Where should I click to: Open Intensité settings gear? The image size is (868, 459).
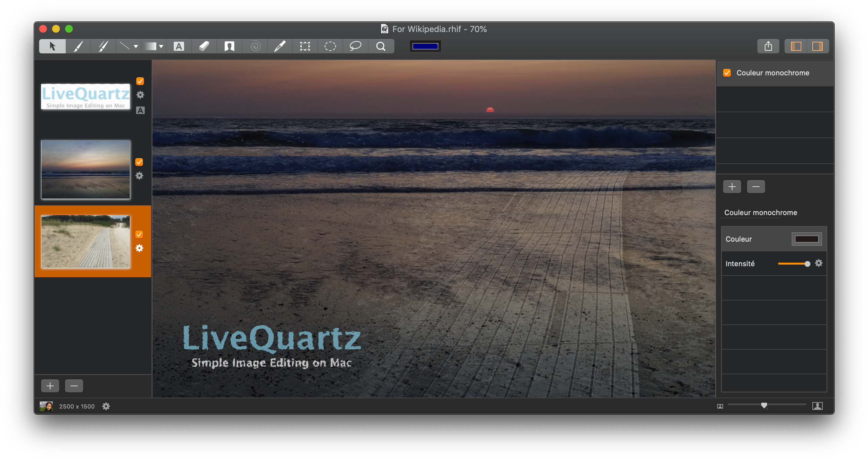point(819,263)
